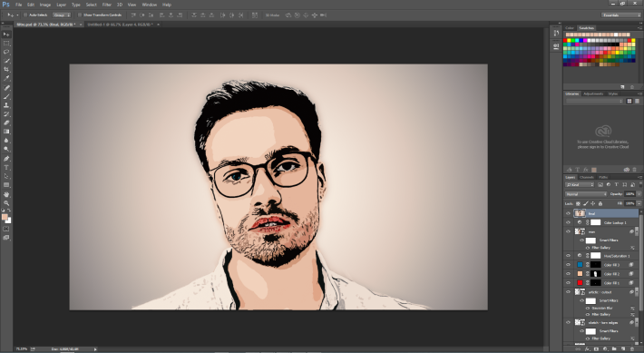The width and height of the screenshot is (644, 353).
Task: Switch to the Untitled-1 document tab
Action: pos(120,25)
